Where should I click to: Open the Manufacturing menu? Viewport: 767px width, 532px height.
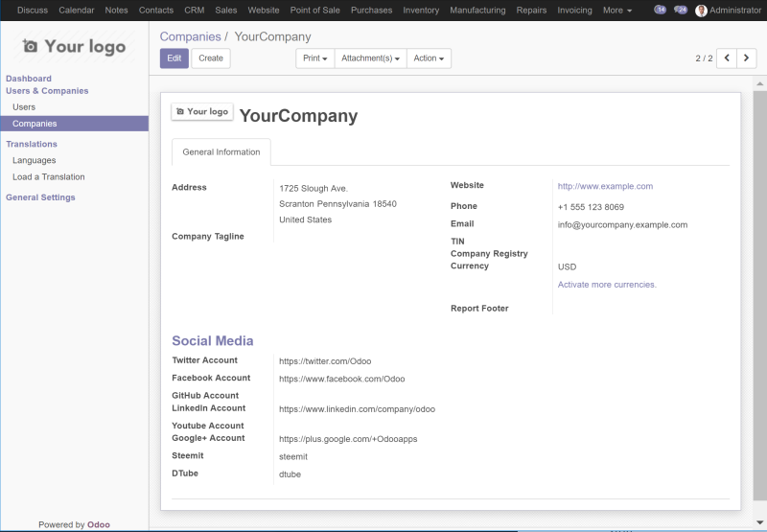[477, 11]
